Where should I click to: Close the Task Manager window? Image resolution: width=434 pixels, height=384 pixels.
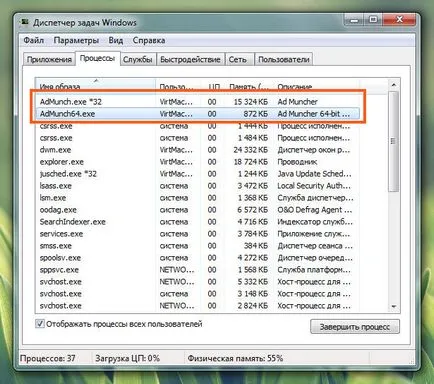pos(399,20)
